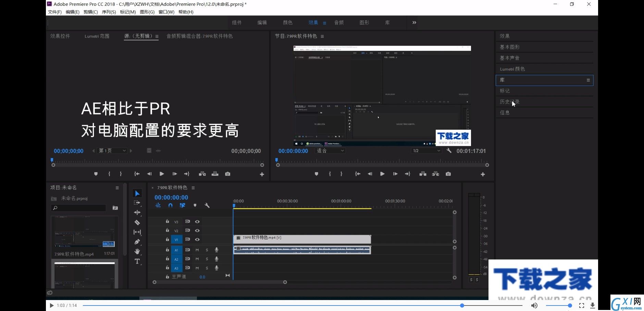The height and width of the screenshot is (311, 644).
Task: Open timeline 7.9PR软件特色 panel menu
Action: (193, 188)
